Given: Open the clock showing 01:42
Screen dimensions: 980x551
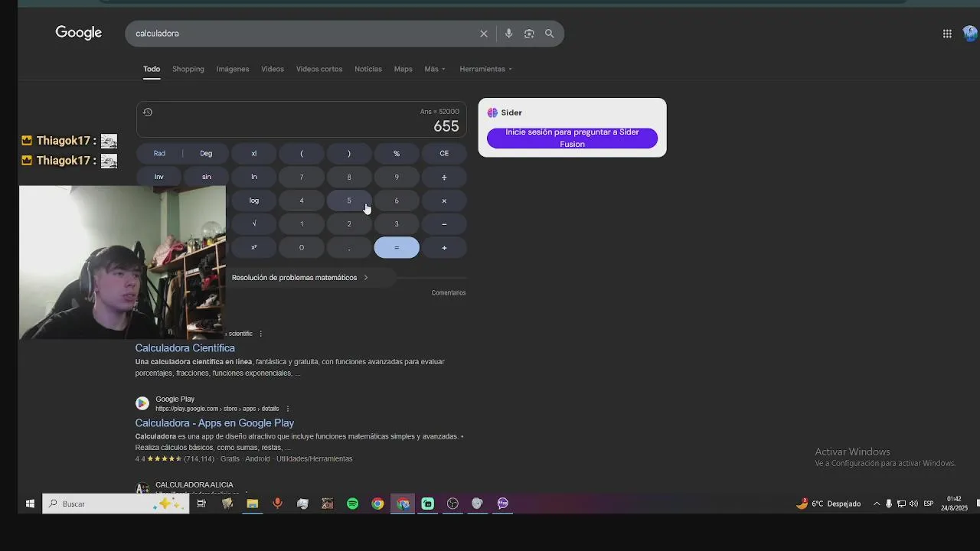Looking at the screenshot, I should pos(954,504).
